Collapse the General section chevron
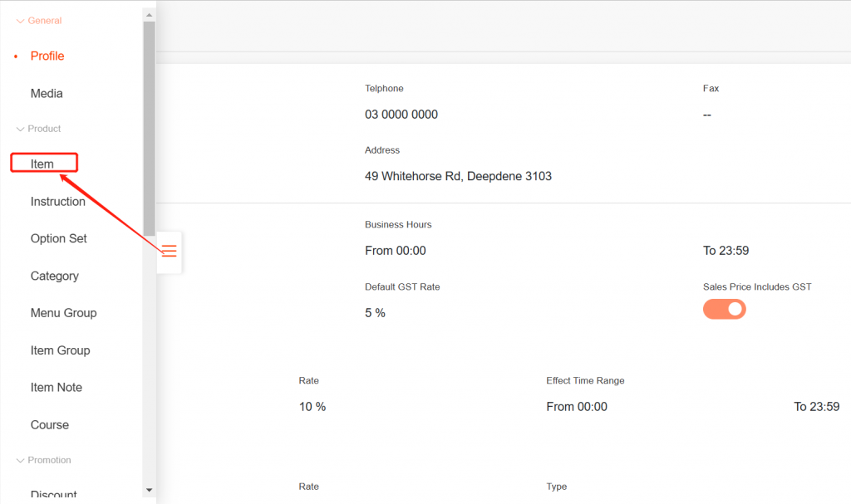The height and width of the screenshot is (504, 851). (21, 21)
